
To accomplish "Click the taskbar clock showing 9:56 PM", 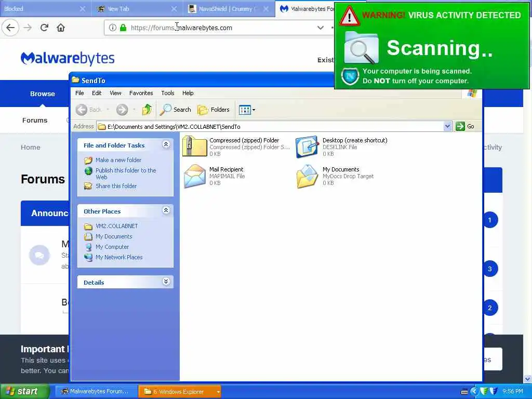I will point(513,392).
